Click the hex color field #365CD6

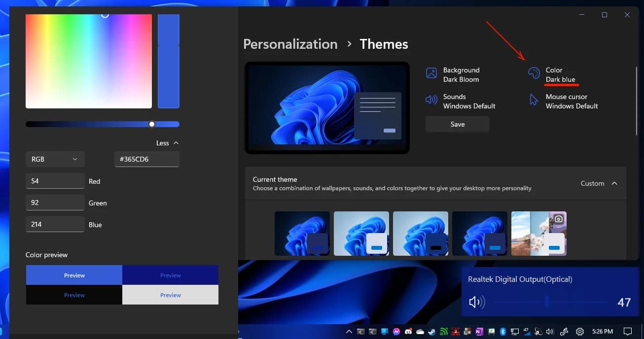click(x=147, y=159)
